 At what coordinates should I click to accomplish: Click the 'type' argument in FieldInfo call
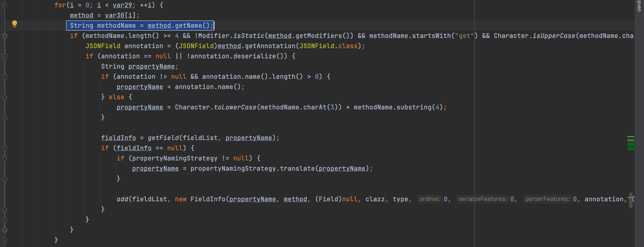[x=400, y=199]
